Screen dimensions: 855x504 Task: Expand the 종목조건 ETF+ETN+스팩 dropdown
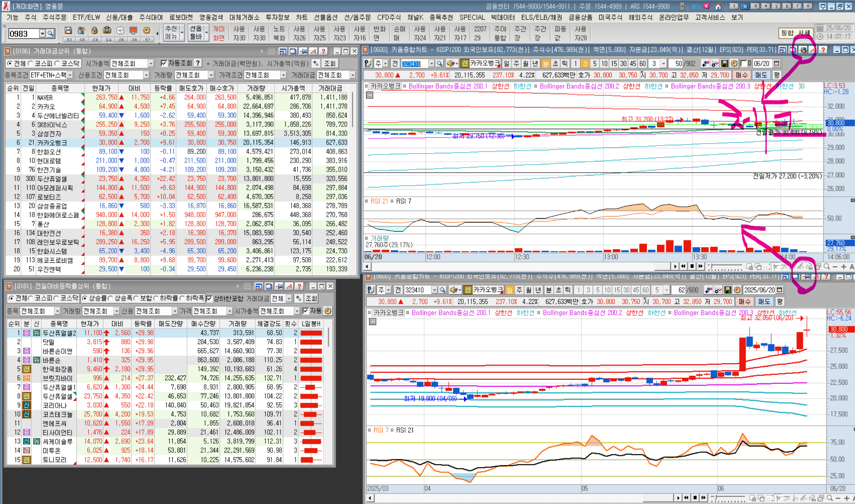click(x=70, y=75)
